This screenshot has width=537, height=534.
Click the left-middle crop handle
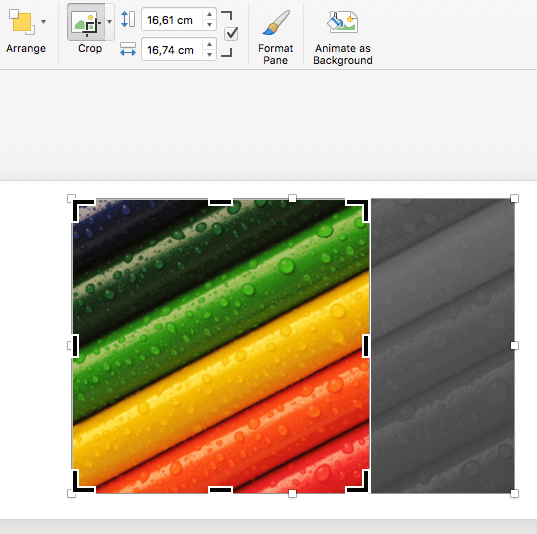coord(76,346)
